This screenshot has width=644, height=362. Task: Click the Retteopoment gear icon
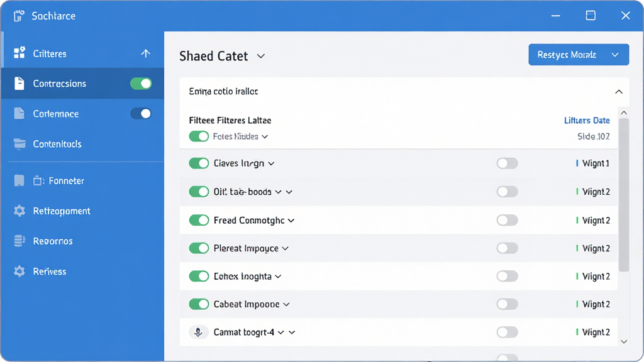coord(19,211)
